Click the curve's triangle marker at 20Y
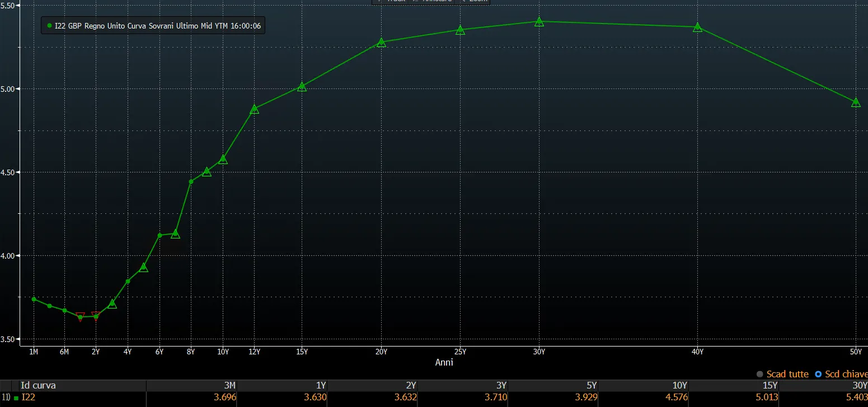The image size is (868, 407). click(381, 42)
